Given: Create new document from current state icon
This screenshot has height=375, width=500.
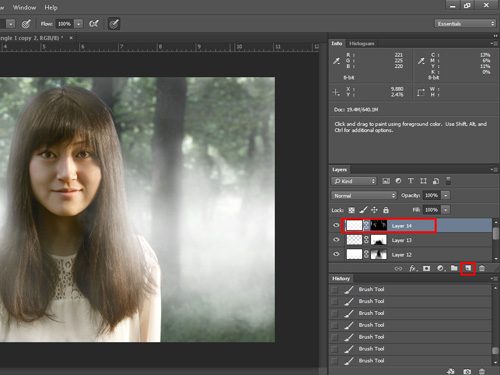Looking at the screenshot, I should pos(451,371).
